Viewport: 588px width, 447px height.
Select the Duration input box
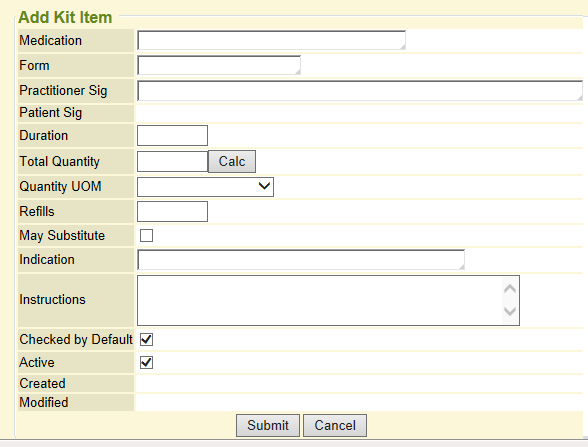(172, 135)
